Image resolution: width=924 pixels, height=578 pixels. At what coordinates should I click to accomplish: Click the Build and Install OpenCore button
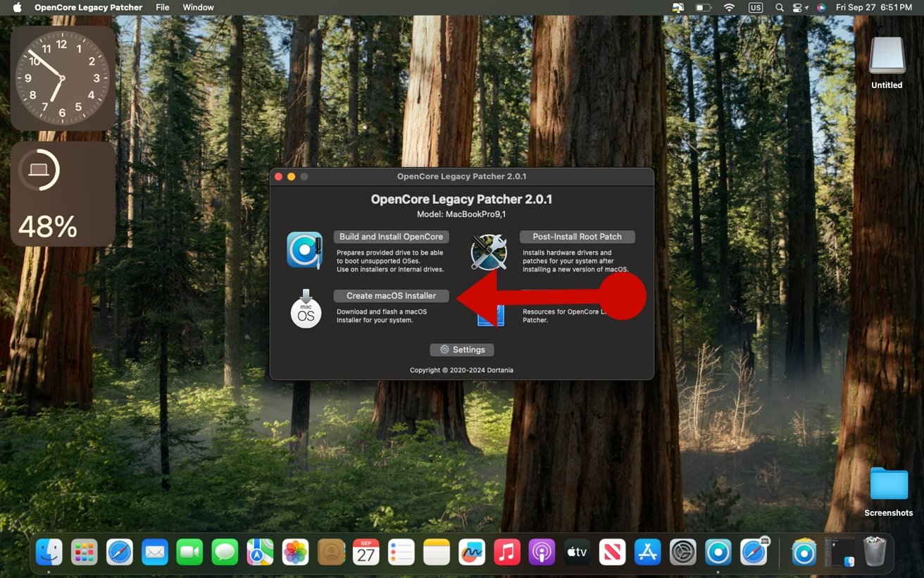click(391, 237)
